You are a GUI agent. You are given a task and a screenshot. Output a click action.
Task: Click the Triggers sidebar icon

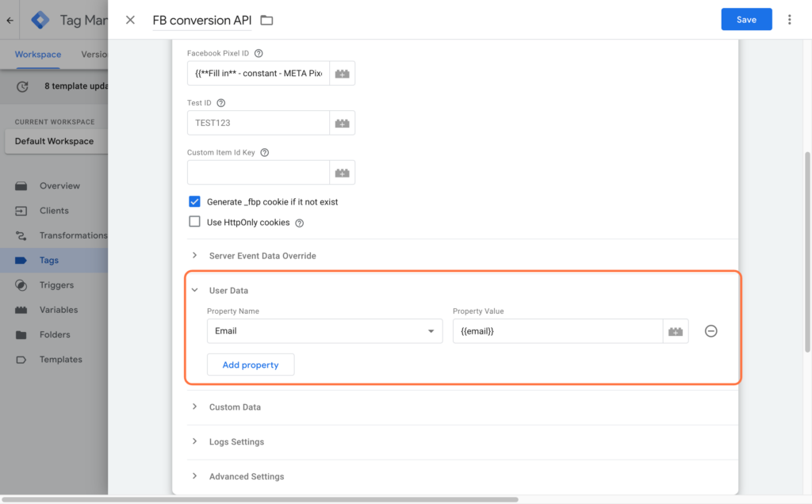pyautogui.click(x=21, y=285)
